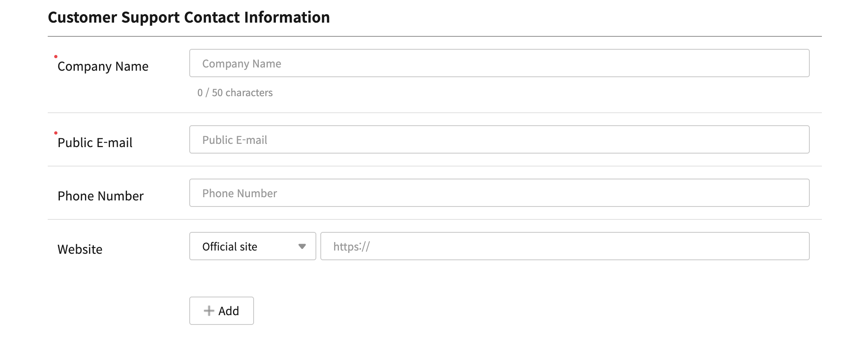Viewport: 868px width, 337px height.
Task: Click red required dot beside Company Name
Action: tap(56, 57)
